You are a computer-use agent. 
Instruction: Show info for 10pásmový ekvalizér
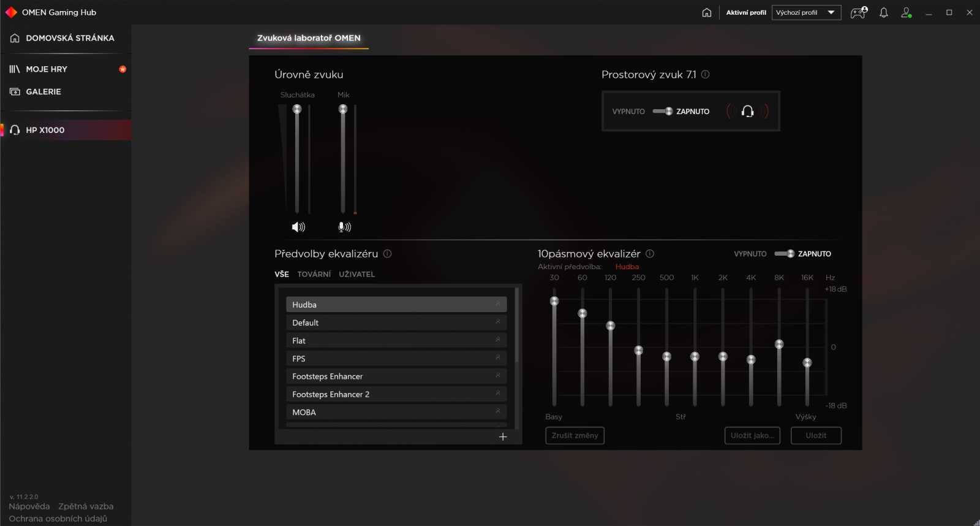coord(650,253)
